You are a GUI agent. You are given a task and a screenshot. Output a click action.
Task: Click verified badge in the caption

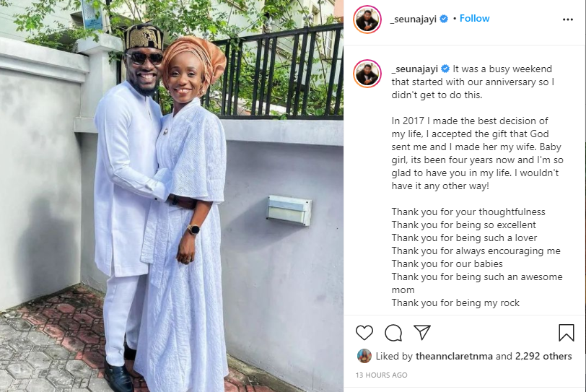point(445,69)
